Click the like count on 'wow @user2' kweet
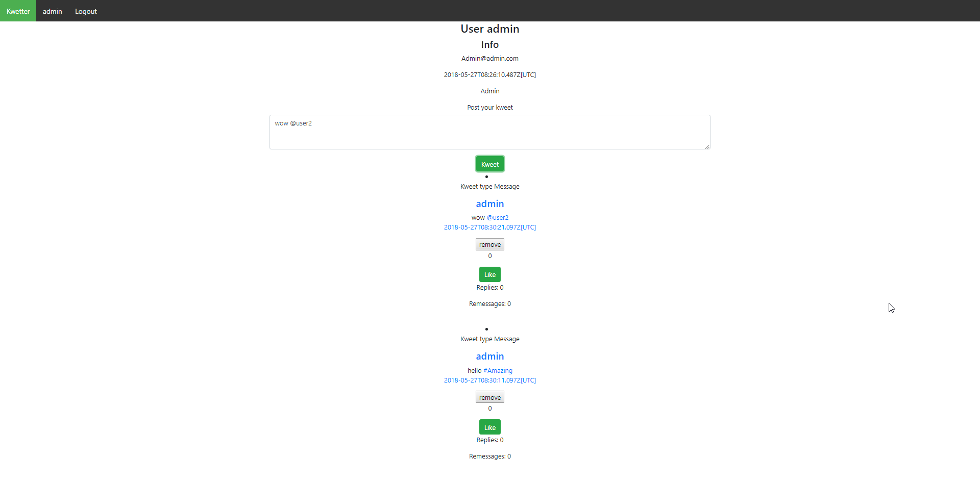Image resolution: width=980 pixels, height=484 pixels. click(x=489, y=256)
